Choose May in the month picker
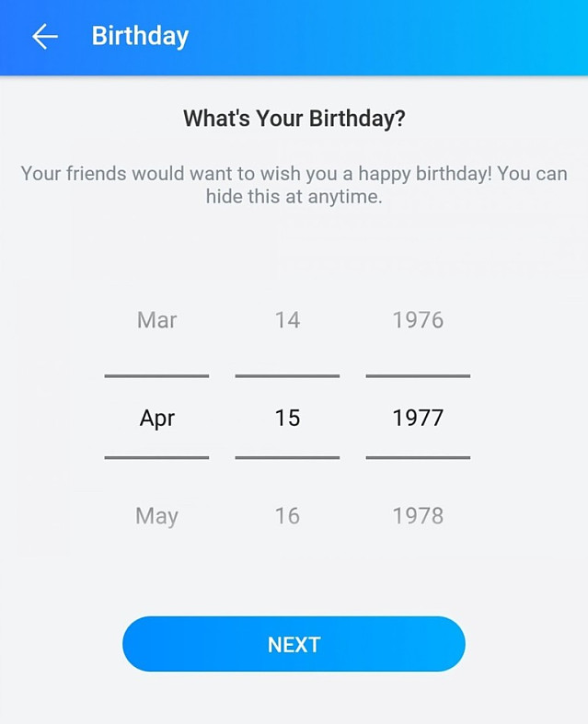The width and height of the screenshot is (588, 724). click(x=156, y=516)
